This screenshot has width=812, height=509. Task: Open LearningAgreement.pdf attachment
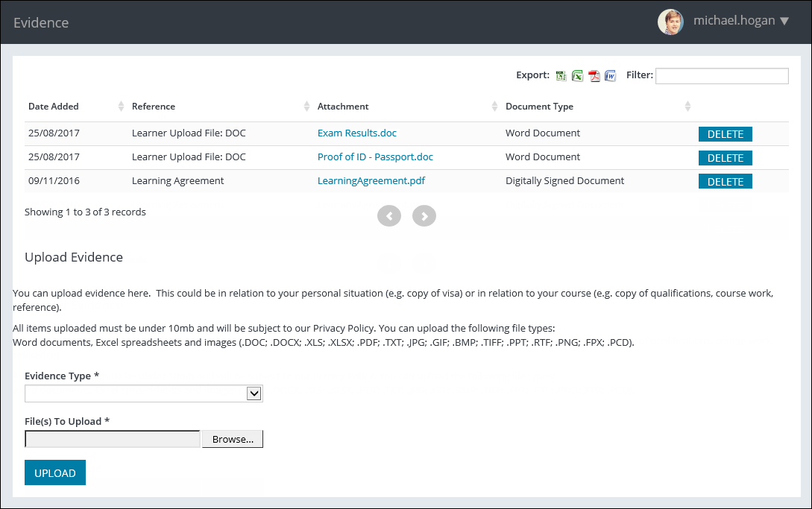pos(371,181)
